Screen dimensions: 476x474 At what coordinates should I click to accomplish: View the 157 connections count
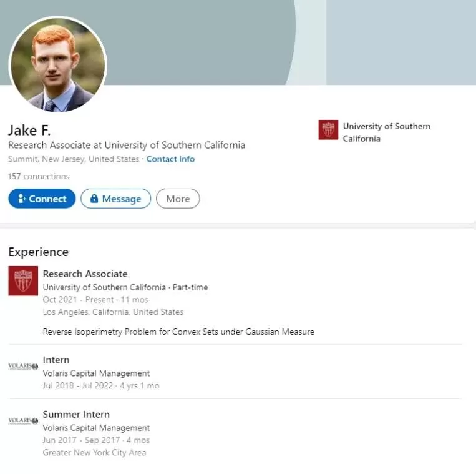point(39,176)
